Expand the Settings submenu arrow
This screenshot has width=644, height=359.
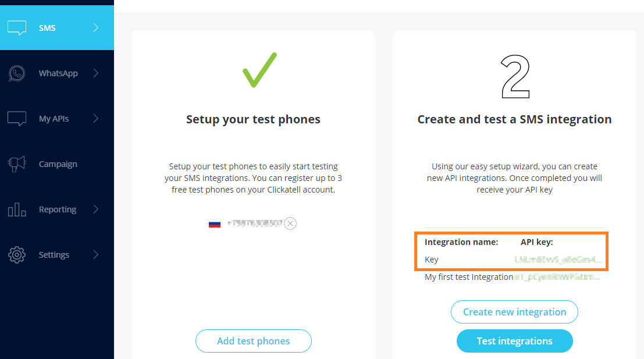click(x=96, y=255)
